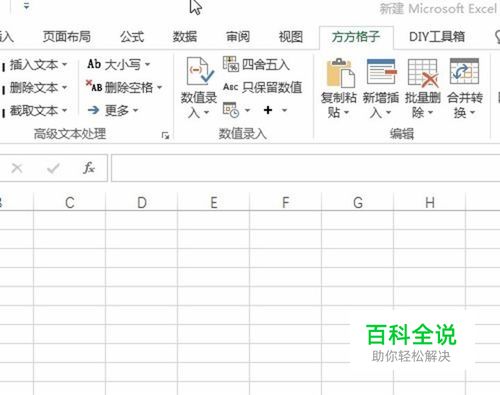Screen dimensions: 500x395
Task: Open the 审阅 tab
Action: coord(238,37)
